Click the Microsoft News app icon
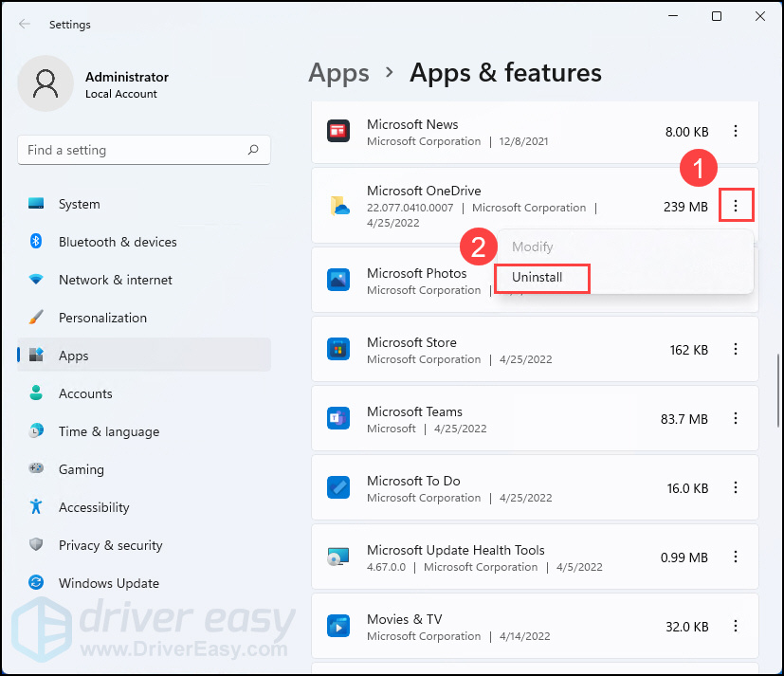The height and width of the screenshot is (676, 784). pos(338,131)
